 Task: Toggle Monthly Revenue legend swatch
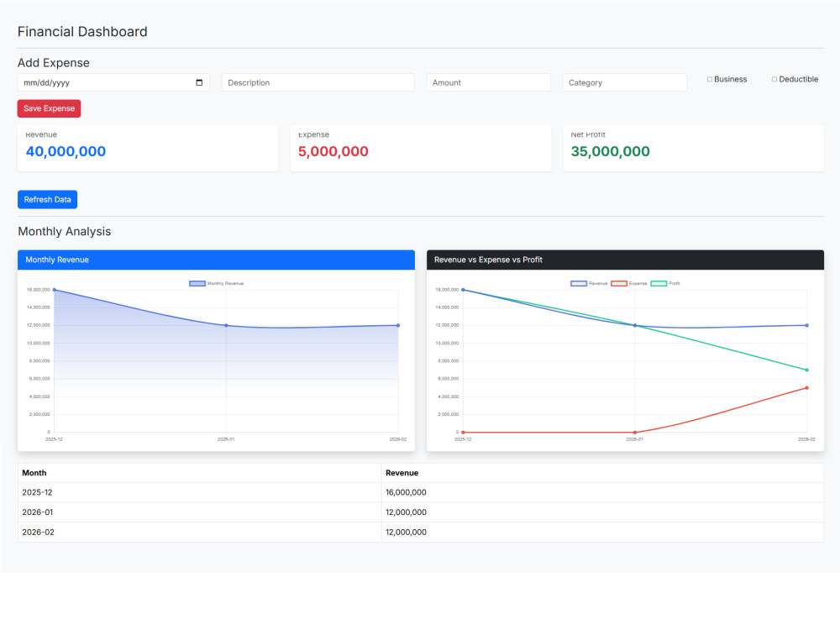197,283
